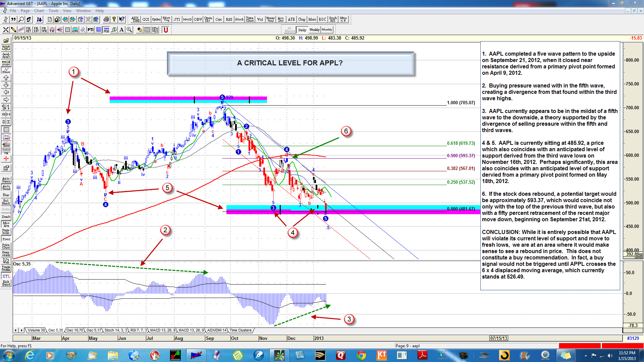The width and height of the screenshot is (644, 362).
Task: Toggle the Daily timeframe button
Action: (x=302, y=30)
